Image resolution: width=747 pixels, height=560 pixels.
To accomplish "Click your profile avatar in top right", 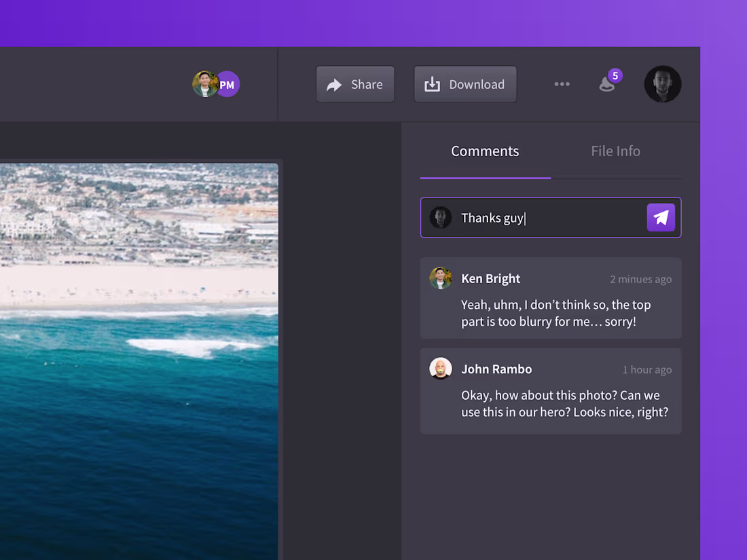I will tap(663, 83).
